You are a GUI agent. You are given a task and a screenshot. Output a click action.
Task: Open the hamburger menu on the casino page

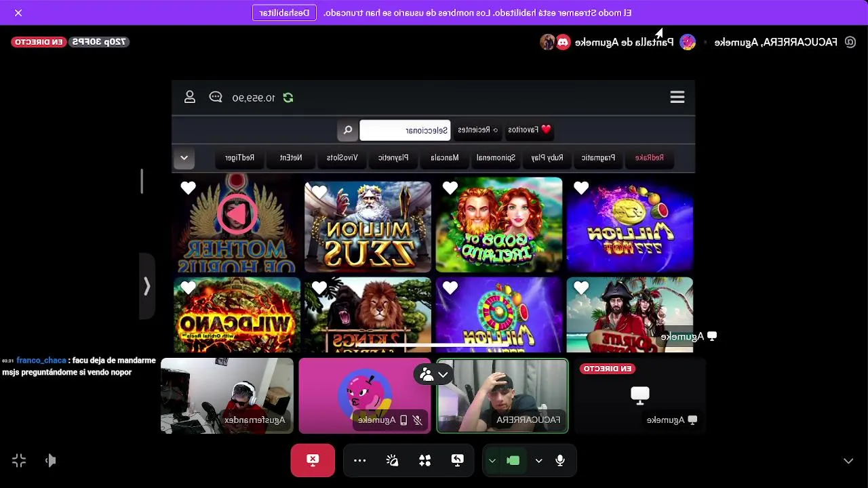pos(677,98)
